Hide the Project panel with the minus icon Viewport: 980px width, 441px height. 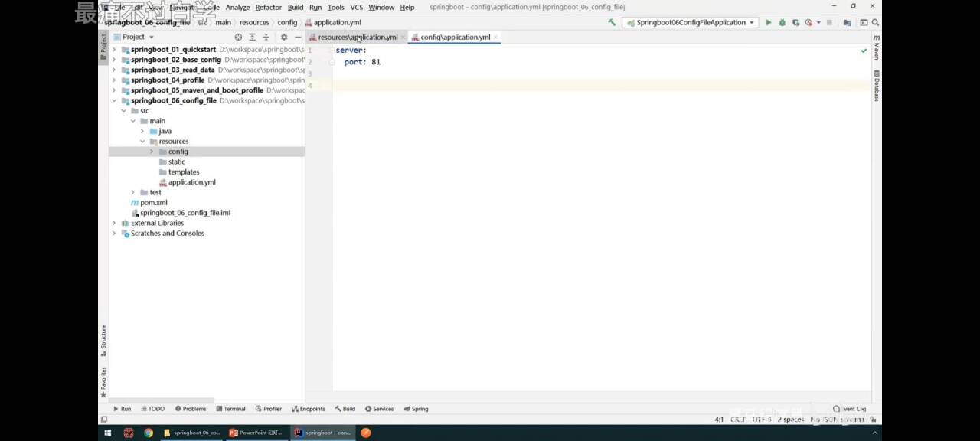(x=298, y=37)
